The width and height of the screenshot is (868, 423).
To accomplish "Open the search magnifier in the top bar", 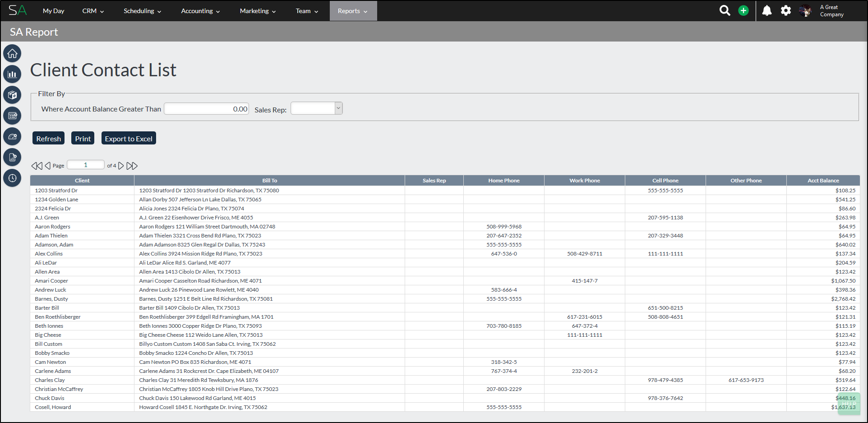I will pyautogui.click(x=725, y=10).
